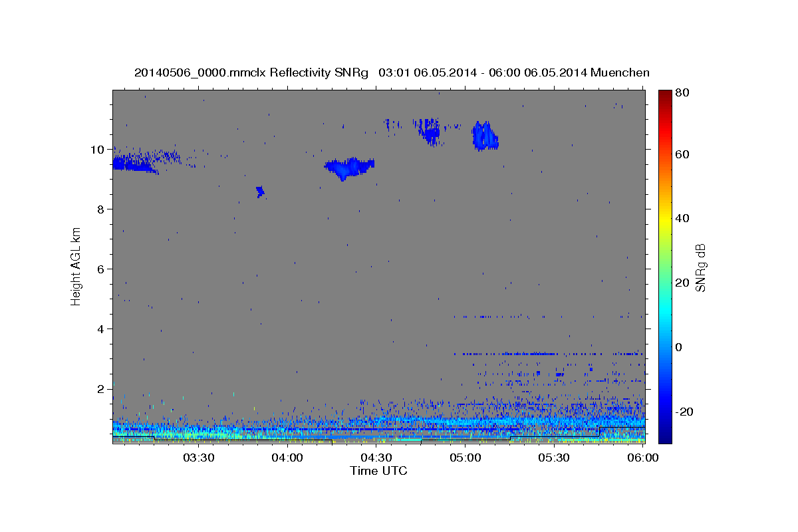This screenshot has width=798, height=532.
Task: Click the height tick label 6
Action: tap(102, 269)
